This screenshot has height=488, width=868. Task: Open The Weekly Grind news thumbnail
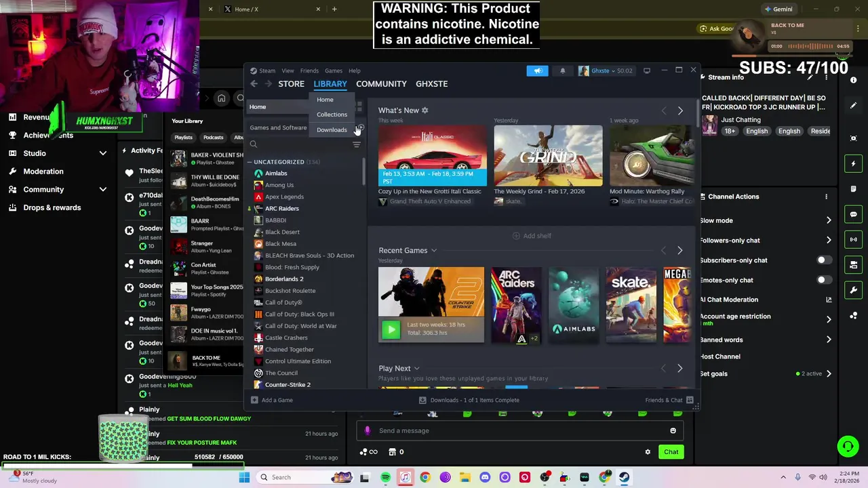548,155
